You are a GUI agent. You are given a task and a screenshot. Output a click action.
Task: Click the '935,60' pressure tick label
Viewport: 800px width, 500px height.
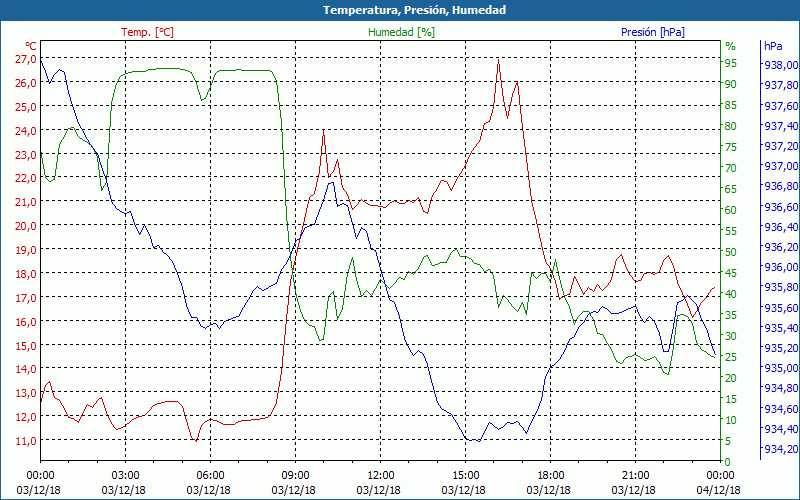(779, 308)
